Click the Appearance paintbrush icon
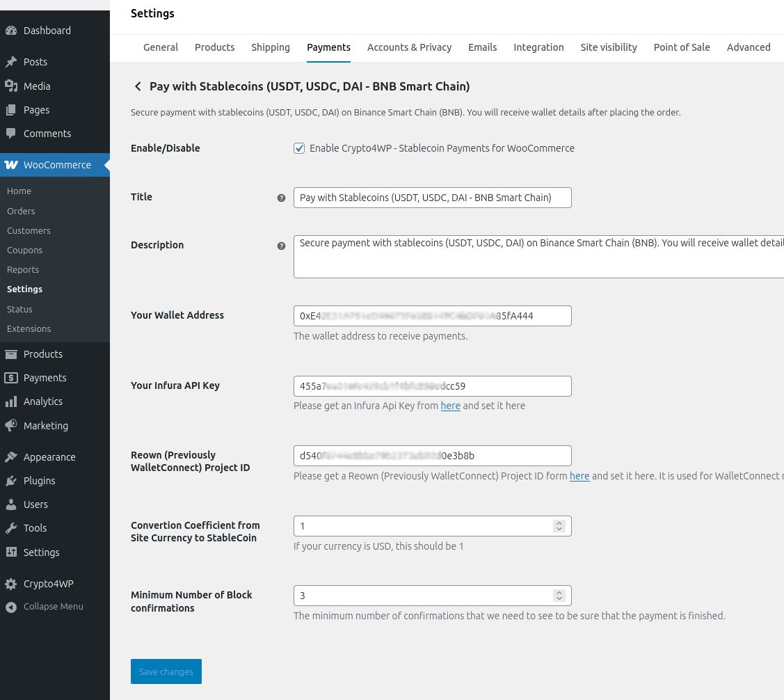784x700 pixels. (x=11, y=457)
